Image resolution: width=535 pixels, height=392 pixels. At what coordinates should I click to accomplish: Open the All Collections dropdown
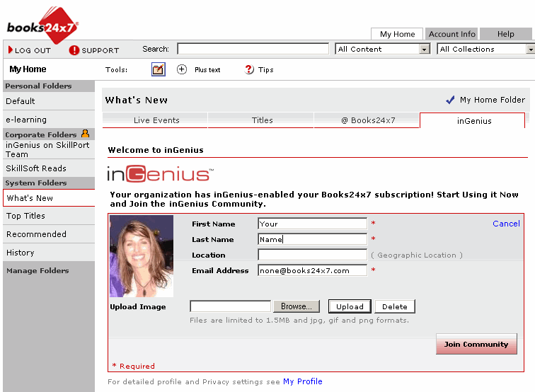(x=486, y=49)
